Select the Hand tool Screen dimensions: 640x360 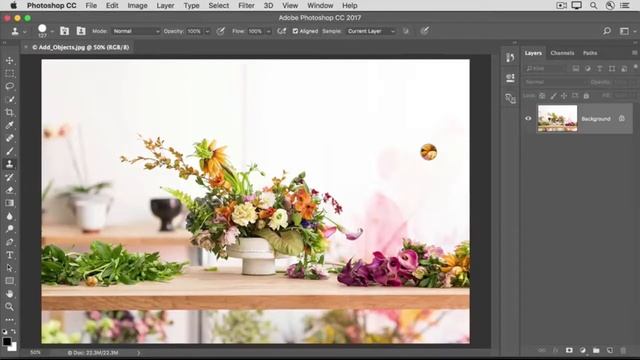click(x=9, y=293)
